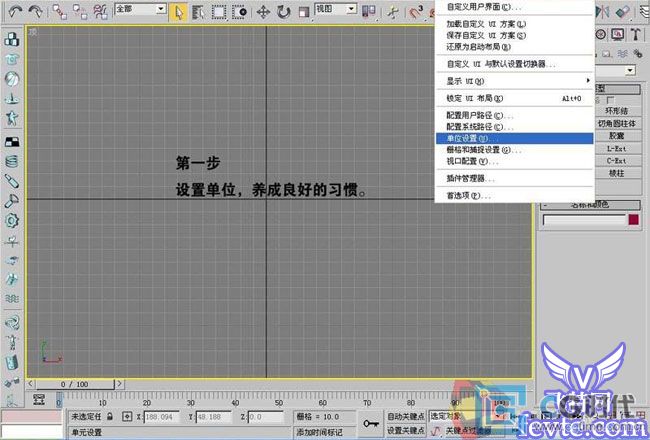Click the Use Pivot Point Center icon
The height and width of the screenshot is (440, 650).
coord(369,12)
